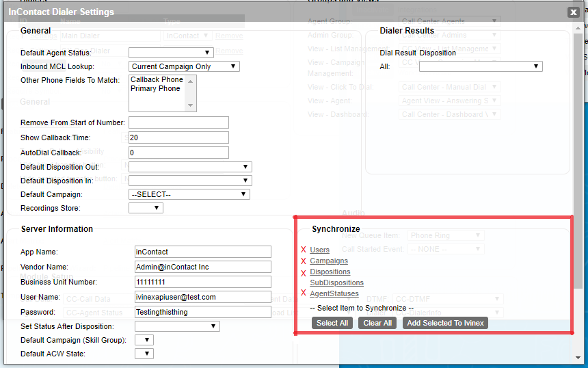588x368 pixels.
Task: Open the Default Disposition Out dropdown
Action: click(190, 167)
